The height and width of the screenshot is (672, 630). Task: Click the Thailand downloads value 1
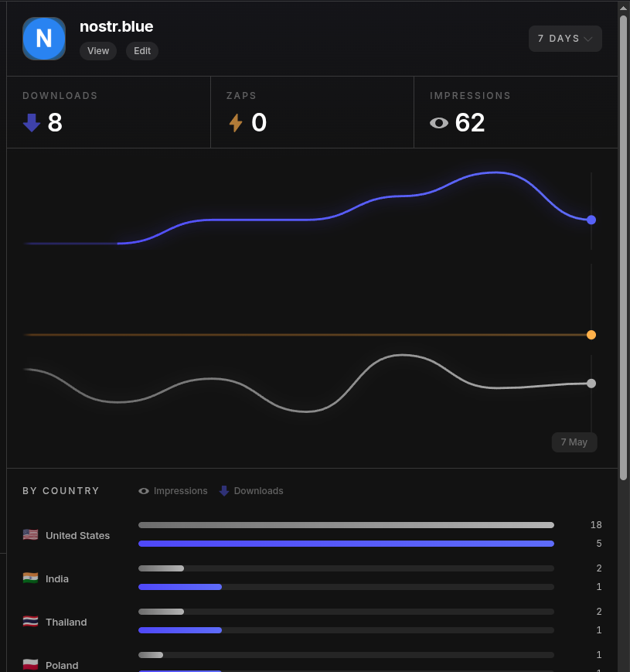pyautogui.click(x=599, y=630)
